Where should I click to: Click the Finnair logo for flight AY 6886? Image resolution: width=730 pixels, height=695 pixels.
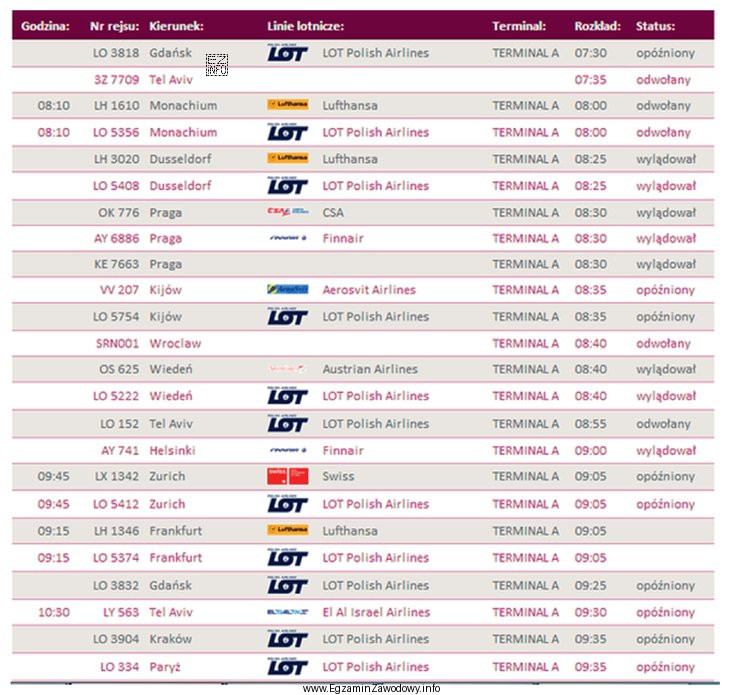[288, 238]
